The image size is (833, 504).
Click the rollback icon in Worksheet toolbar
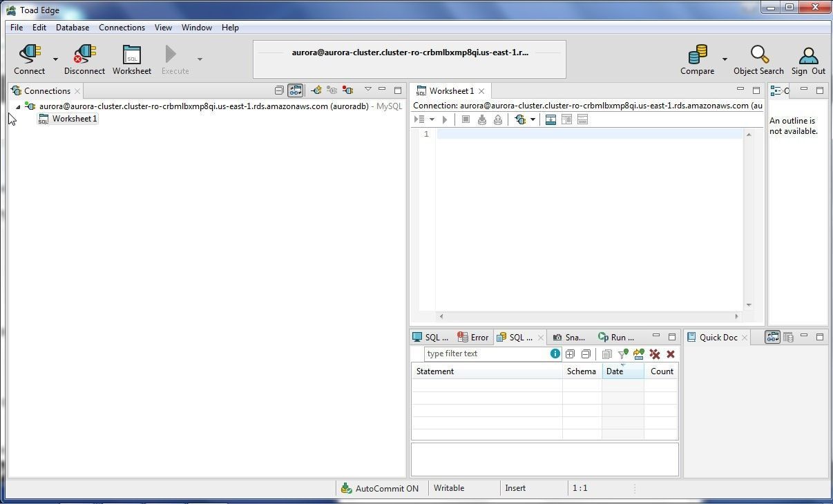498,119
